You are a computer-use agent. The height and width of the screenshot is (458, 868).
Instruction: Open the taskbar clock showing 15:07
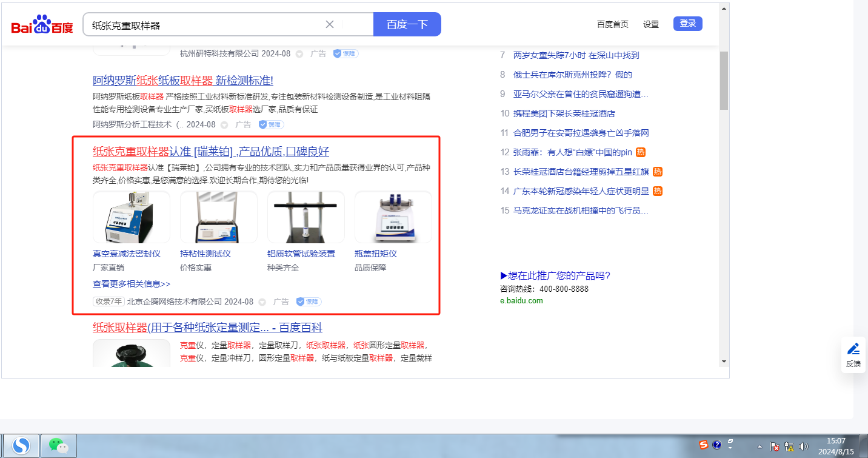pyautogui.click(x=836, y=446)
